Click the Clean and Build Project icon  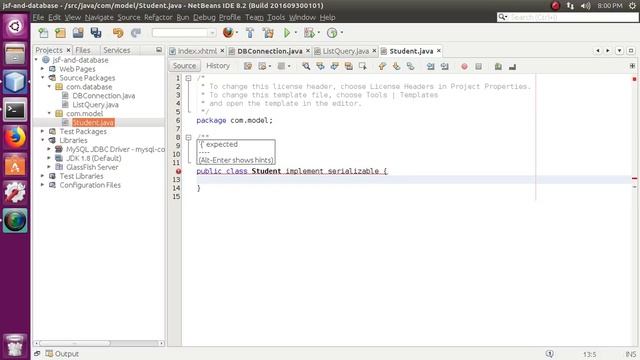click(268, 33)
